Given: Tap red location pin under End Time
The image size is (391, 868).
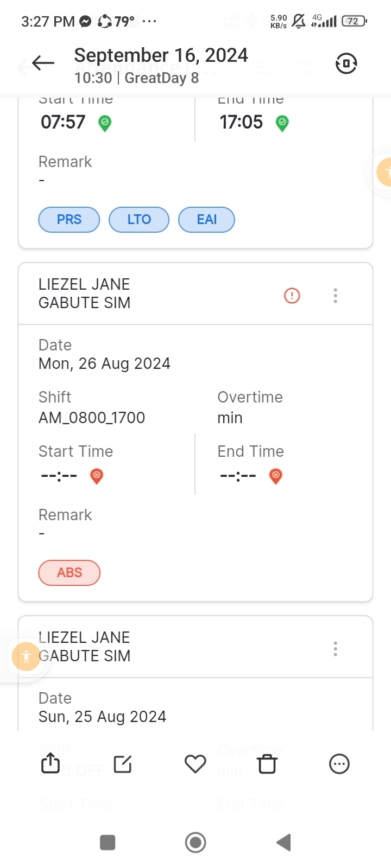Looking at the screenshot, I should click(276, 476).
